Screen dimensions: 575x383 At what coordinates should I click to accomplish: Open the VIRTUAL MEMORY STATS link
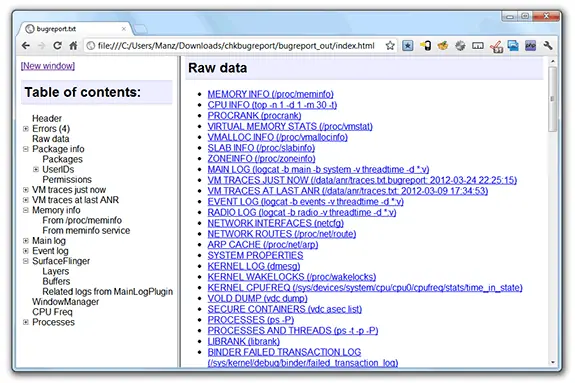coord(290,127)
